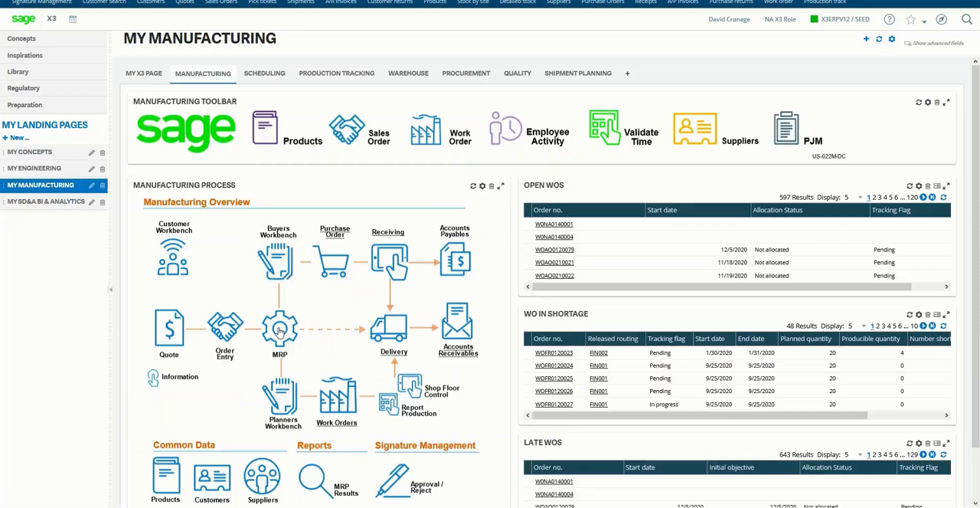The height and width of the screenshot is (508, 980).
Task: Open the Sales Order handshake icon
Action: (347, 129)
